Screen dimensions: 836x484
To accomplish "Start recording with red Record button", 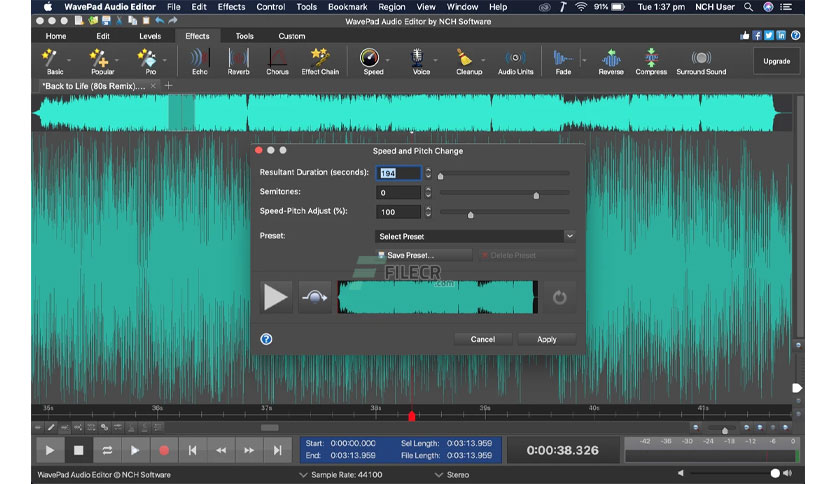I will (164, 450).
